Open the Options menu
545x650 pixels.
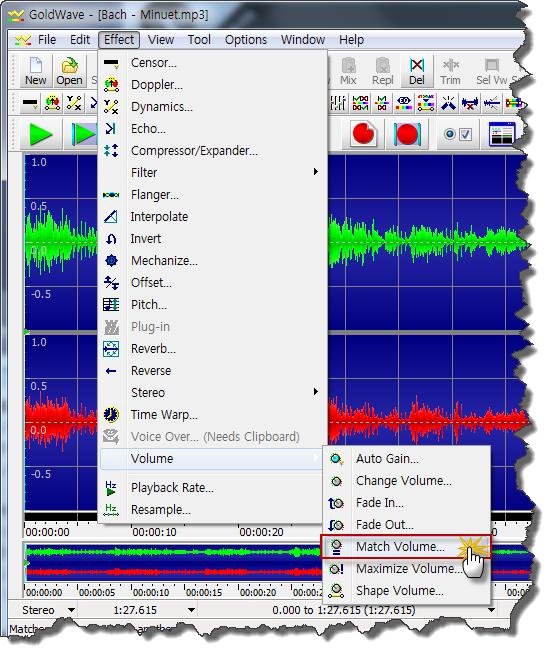(x=246, y=40)
